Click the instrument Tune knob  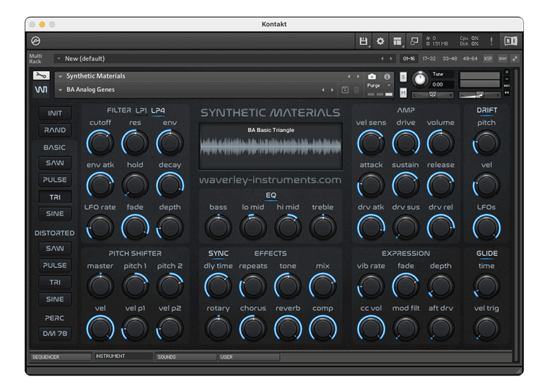pos(420,80)
